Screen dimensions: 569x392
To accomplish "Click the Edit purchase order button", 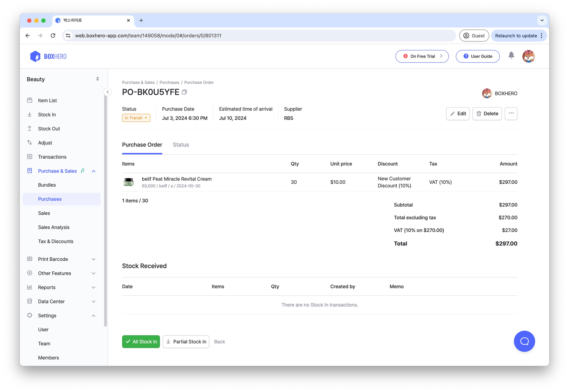I will pos(458,113).
